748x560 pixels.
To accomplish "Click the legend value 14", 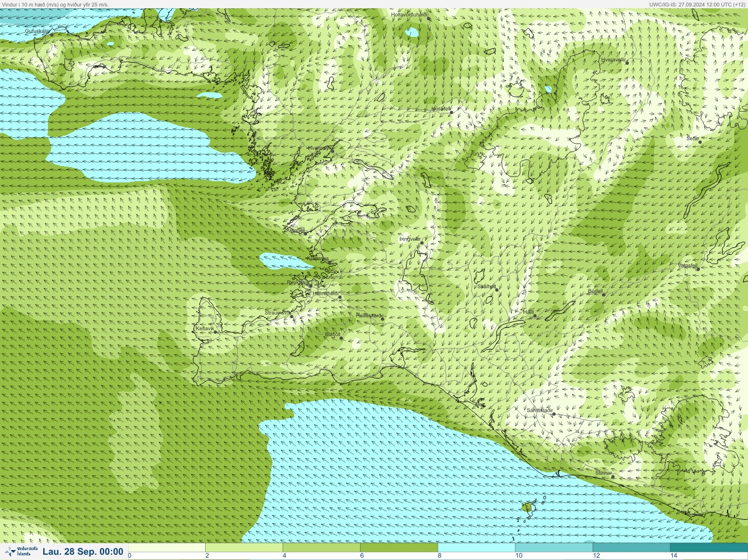I will pyautogui.click(x=674, y=556).
